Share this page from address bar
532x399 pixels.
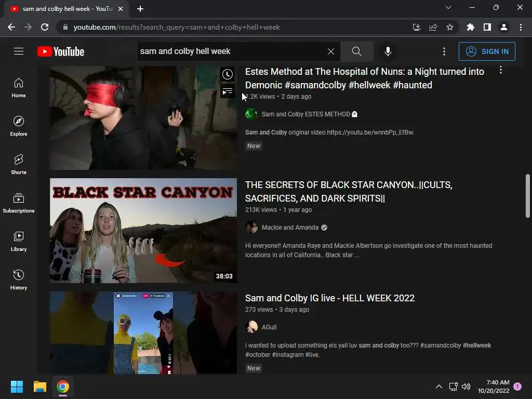click(433, 27)
